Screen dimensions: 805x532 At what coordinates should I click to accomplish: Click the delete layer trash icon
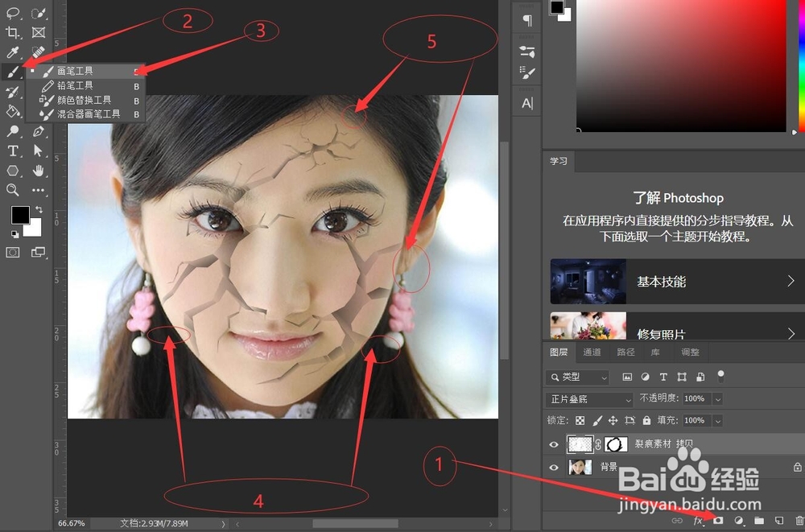coord(798,519)
